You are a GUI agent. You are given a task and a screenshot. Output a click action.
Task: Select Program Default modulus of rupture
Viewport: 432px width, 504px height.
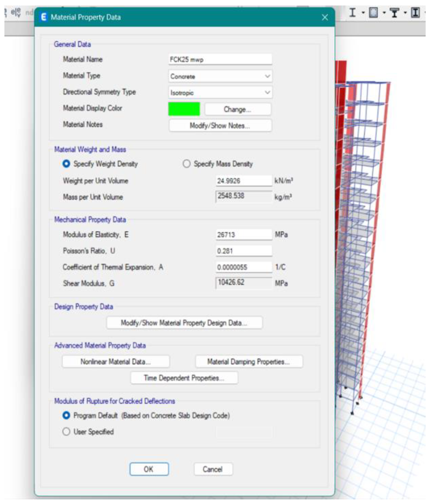(66, 415)
